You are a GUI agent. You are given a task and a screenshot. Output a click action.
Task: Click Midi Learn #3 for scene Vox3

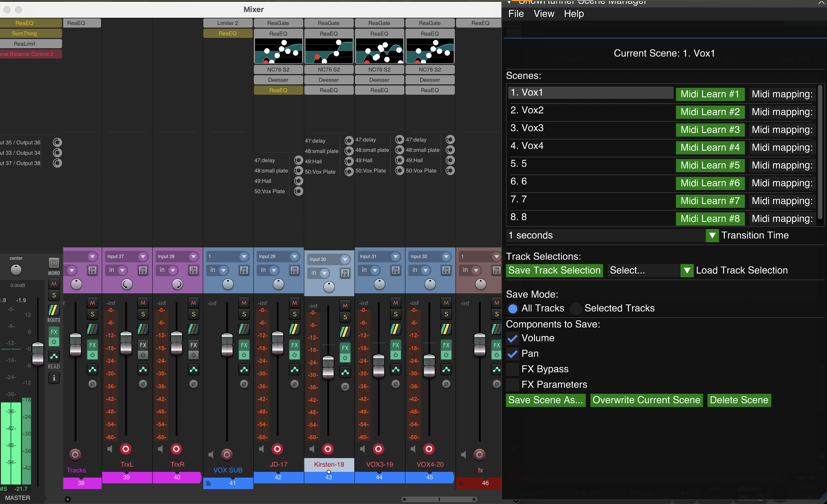point(710,130)
